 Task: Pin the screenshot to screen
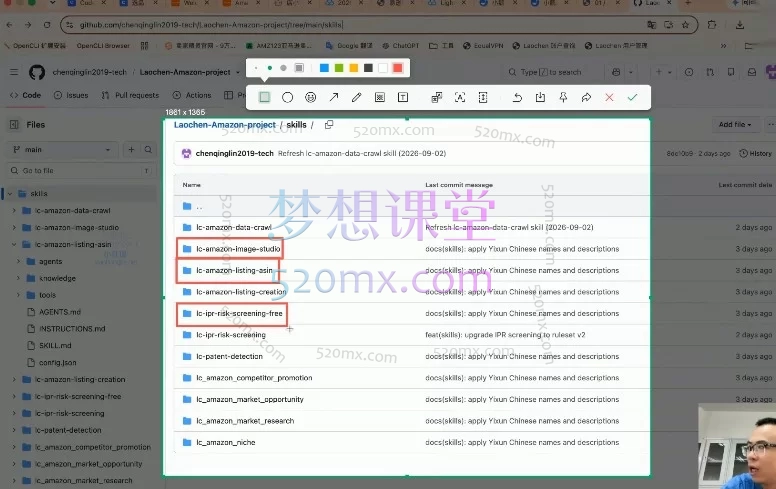click(x=563, y=98)
